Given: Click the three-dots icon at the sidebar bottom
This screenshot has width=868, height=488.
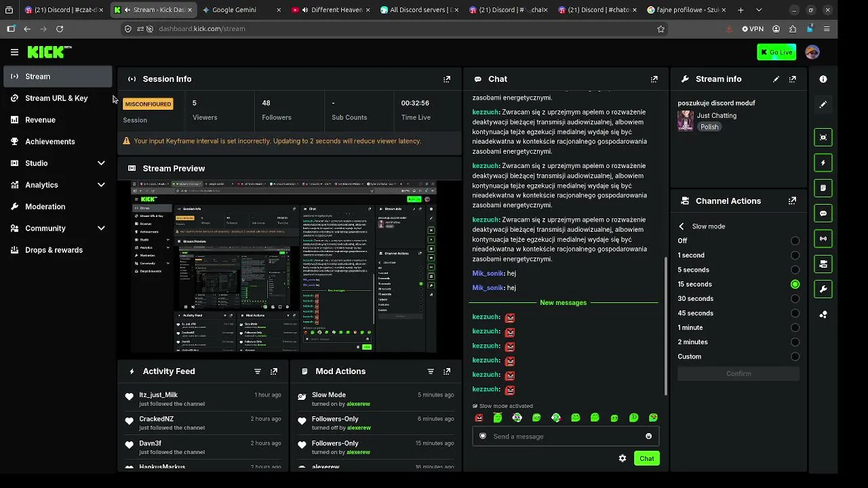Looking at the screenshot, I should (823, 314).
